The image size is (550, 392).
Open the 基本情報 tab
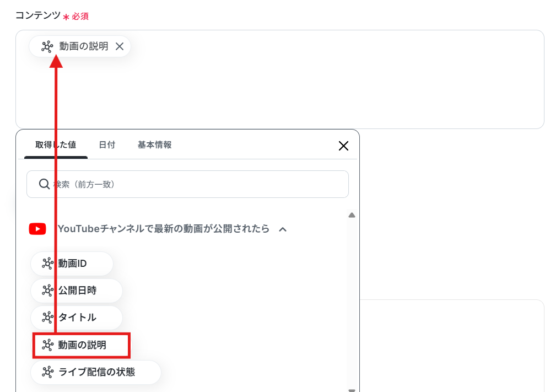pyautogui.click(x=155, y=144)
